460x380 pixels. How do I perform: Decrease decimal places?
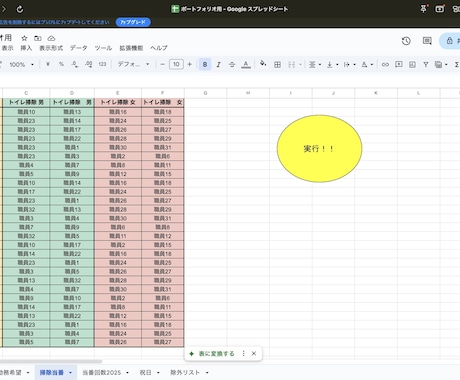pos(75,64)
